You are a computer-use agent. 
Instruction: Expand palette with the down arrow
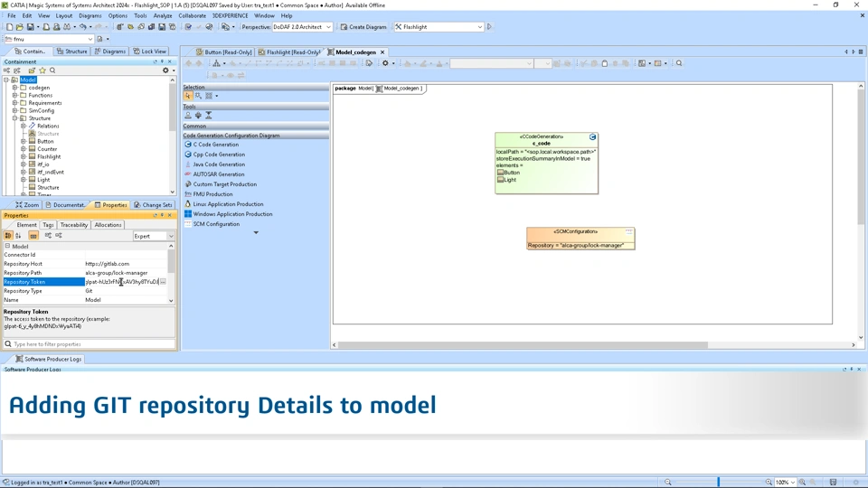coord(256,233)
